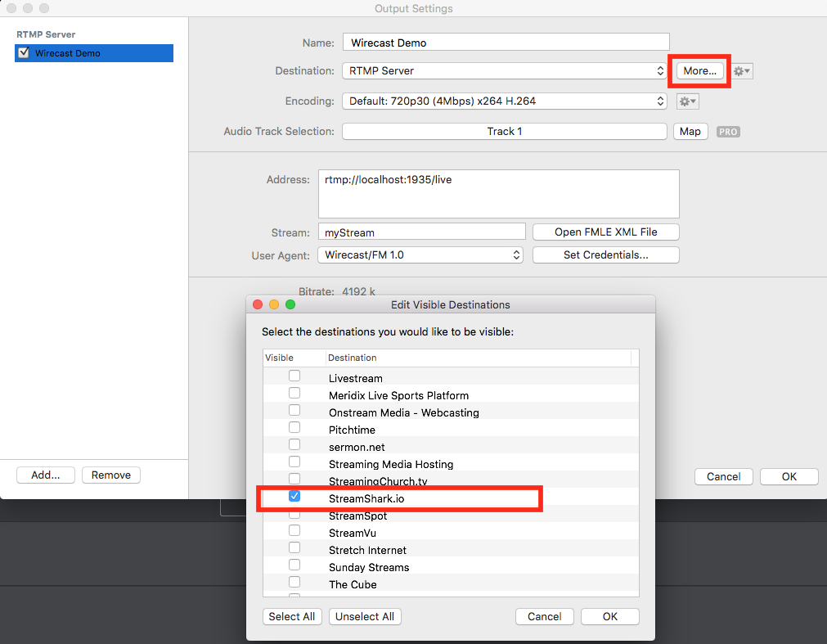Select the Stretch Internet row text

pos(367,550)
